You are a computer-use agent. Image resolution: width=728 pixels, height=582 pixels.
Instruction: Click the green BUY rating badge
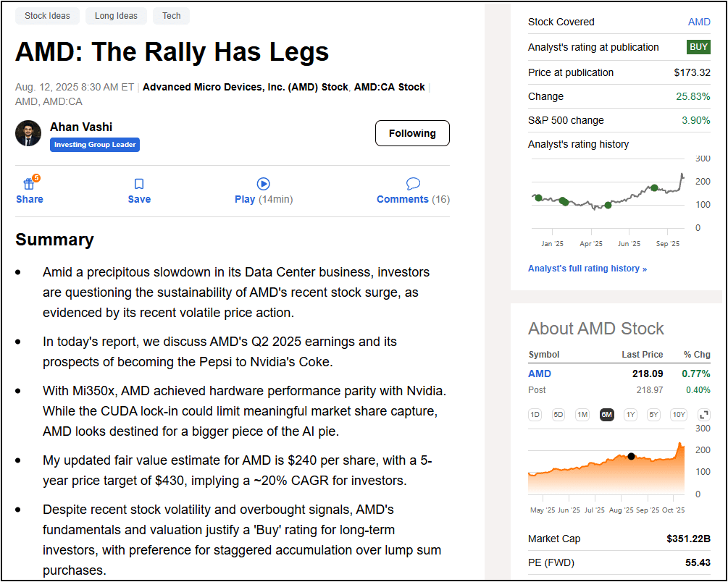pos(698,47)
